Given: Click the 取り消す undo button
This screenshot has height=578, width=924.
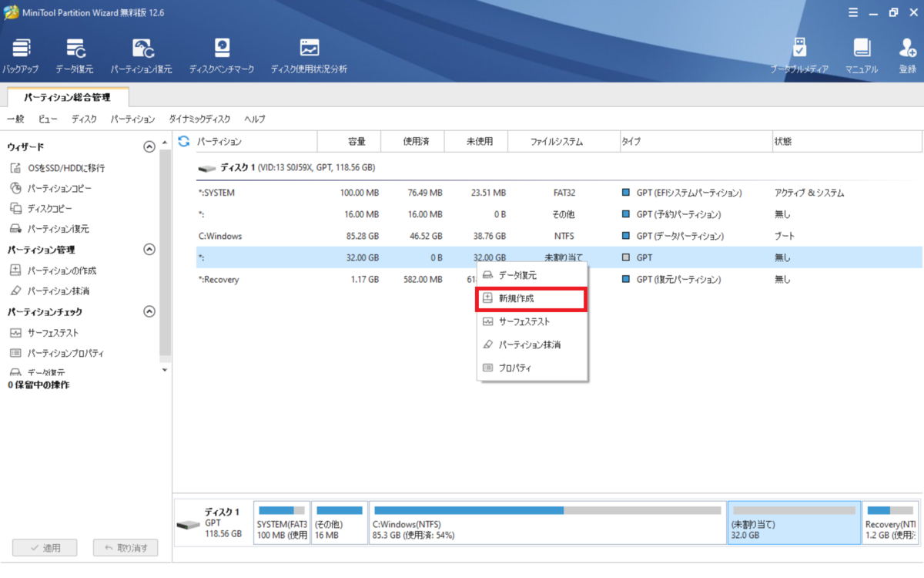Looking at the screenshot, I should [126, 548].
